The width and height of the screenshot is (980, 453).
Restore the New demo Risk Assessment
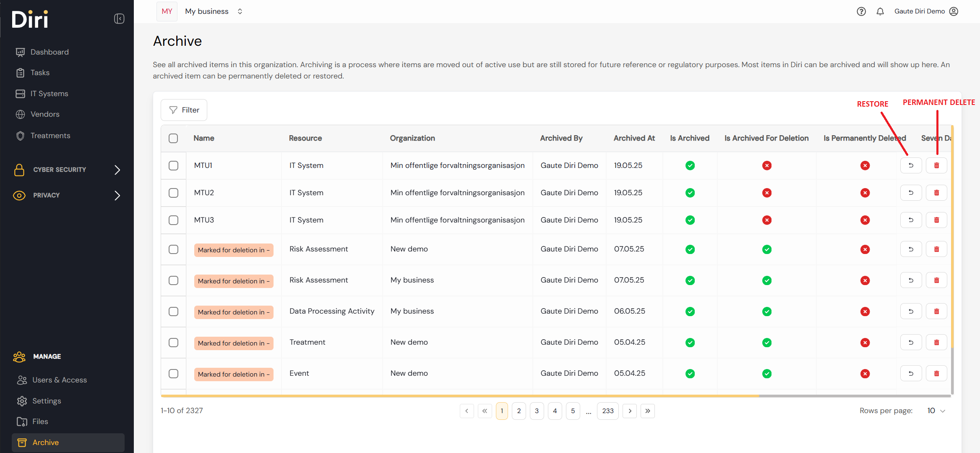[911, 249]
